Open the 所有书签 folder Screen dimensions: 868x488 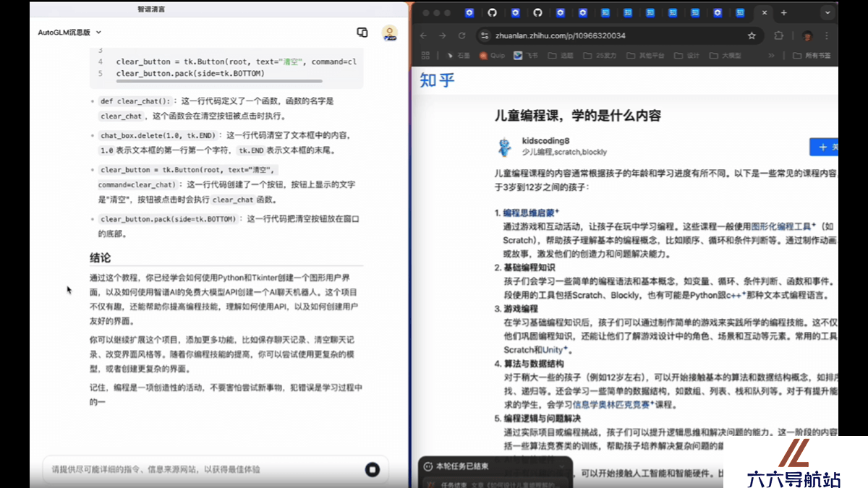[812, 56]
